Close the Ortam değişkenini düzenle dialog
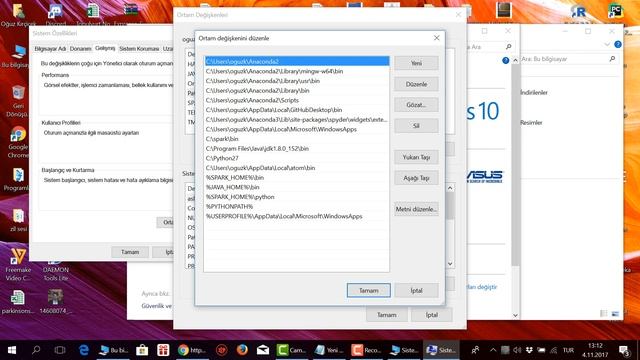The width and height of the screenshot is (640, 360). 436,38
